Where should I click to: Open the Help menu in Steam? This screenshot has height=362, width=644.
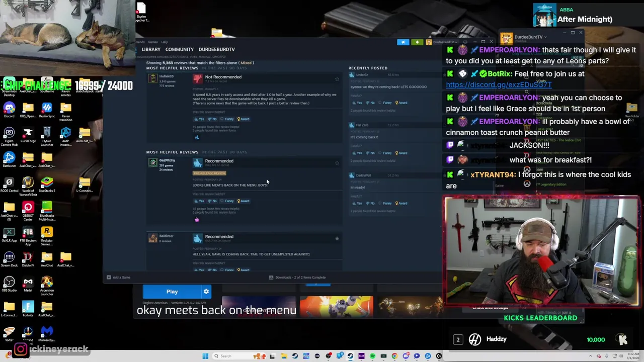coord(165,42)
